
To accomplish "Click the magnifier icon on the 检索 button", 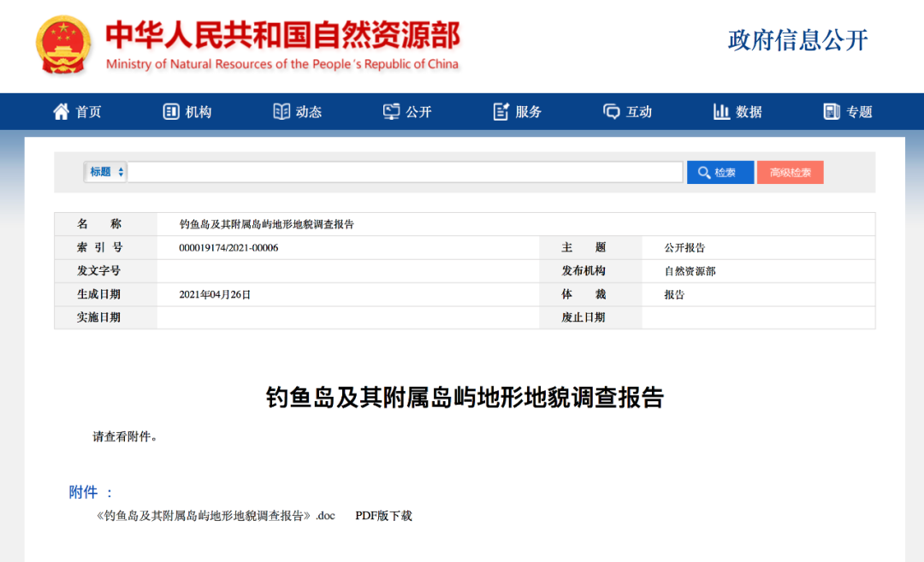I will pos(705,171).
